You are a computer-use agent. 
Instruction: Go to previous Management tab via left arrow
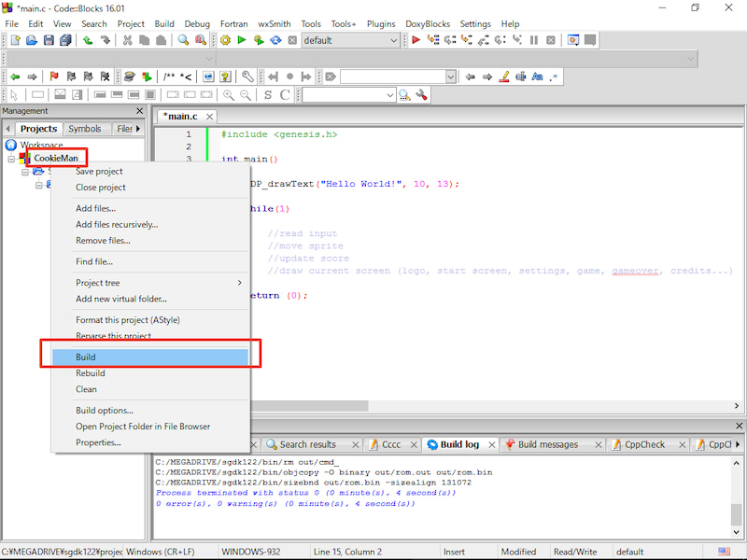7,129
